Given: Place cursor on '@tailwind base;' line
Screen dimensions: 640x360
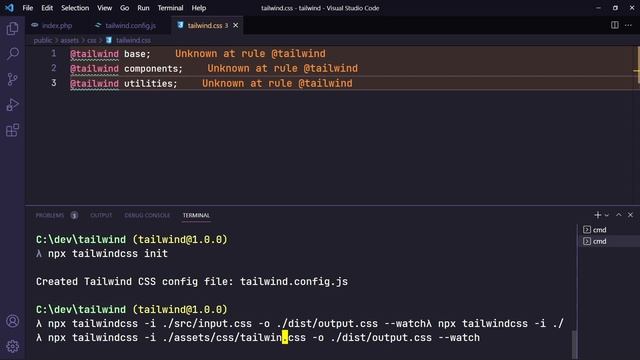Looking at the screenshot, I should click(x=110, y=53).
